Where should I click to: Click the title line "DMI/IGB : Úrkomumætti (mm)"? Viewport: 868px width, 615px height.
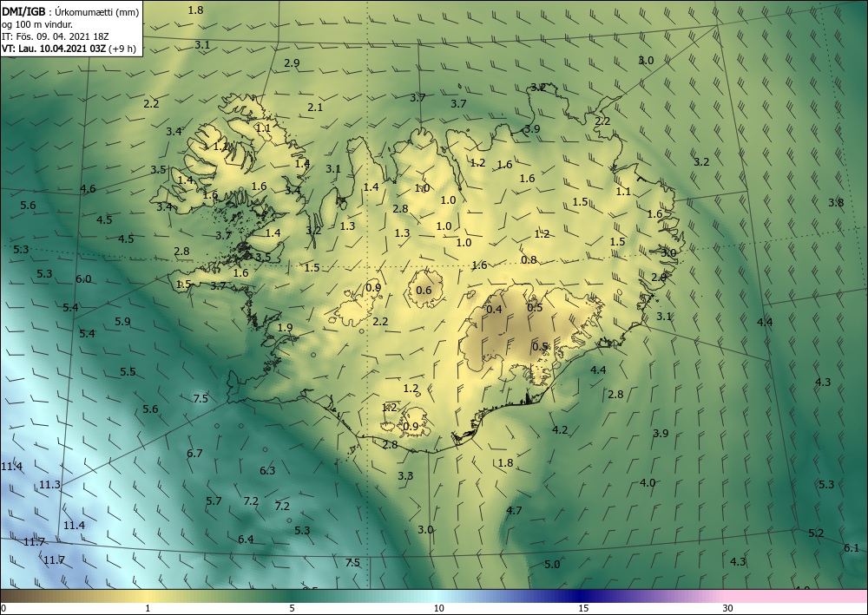70,11
